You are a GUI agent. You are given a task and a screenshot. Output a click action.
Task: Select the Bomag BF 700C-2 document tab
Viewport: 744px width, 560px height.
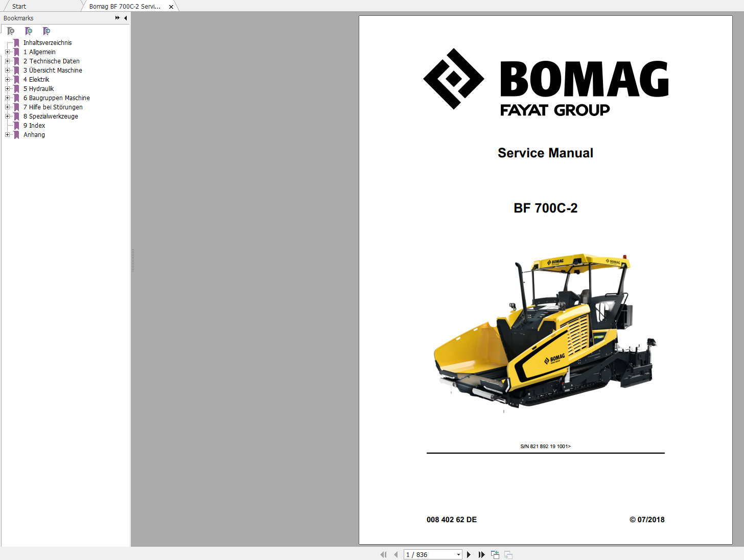point(125,6)
